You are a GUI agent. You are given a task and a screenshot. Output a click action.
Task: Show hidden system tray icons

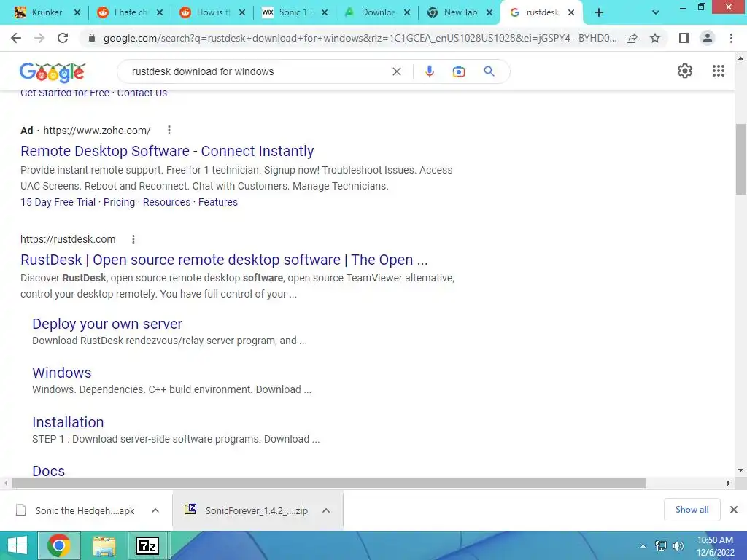point(643,546)
